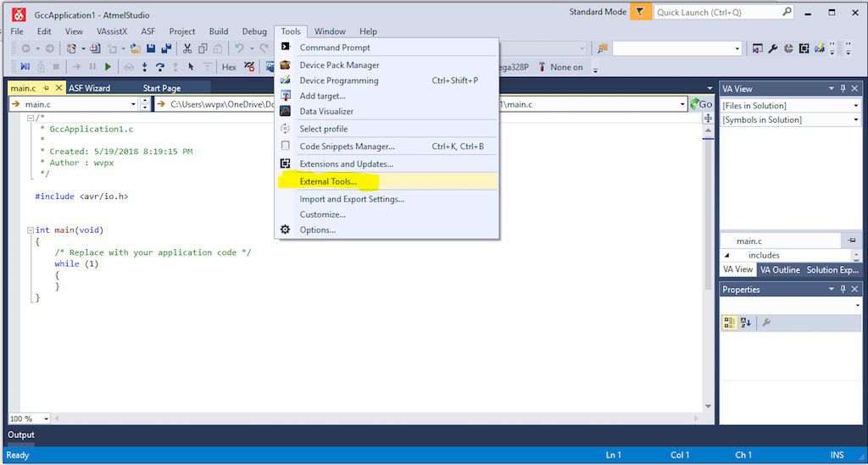Viewport: 868px width, 465px height.
Task: Open the Debug menu
Action: (x=254, y=31)
